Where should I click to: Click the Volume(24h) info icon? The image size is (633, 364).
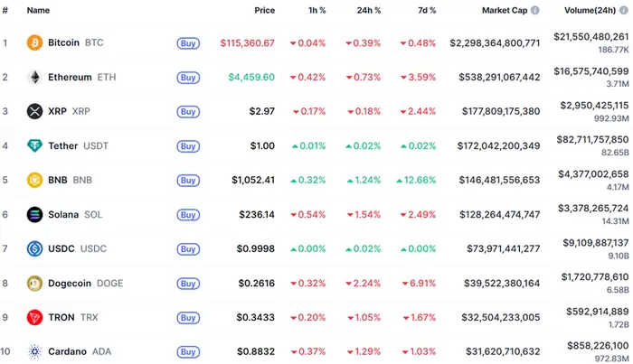click(x=623, y=11)
